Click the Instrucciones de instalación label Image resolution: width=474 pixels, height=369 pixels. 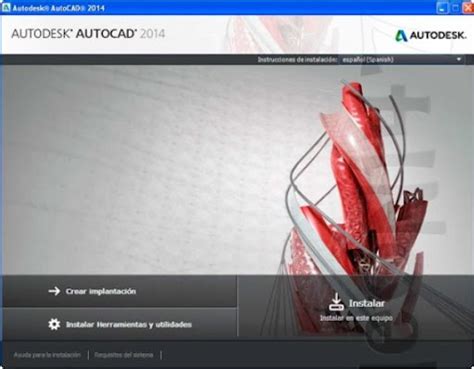(x=296, y=60)
